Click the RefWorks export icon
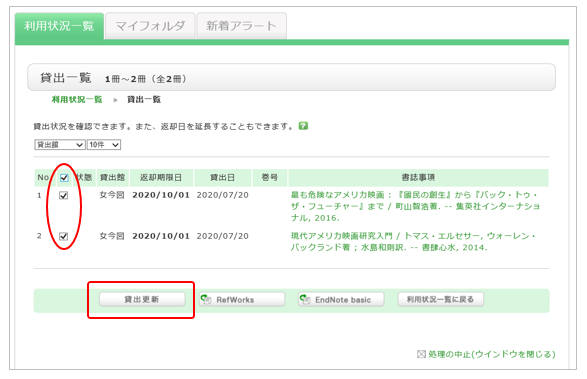The image size is (587, 379). (206, 299)
